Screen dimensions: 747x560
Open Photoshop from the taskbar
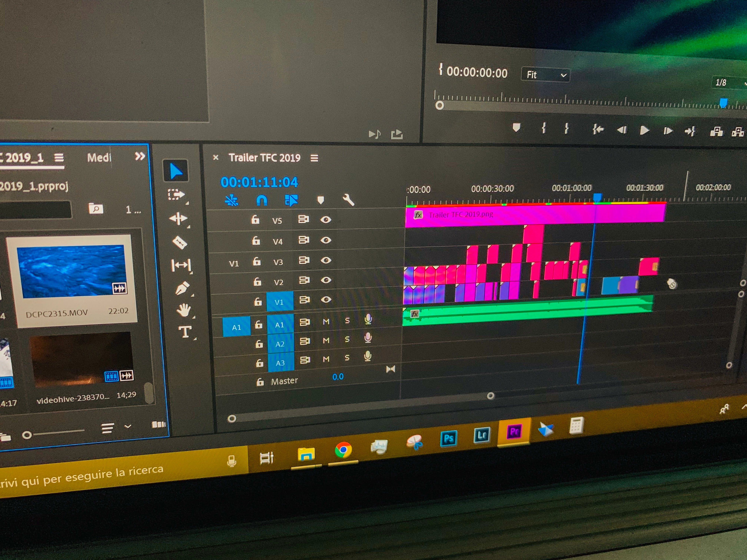pyautogui.click(x=449, y=439)
